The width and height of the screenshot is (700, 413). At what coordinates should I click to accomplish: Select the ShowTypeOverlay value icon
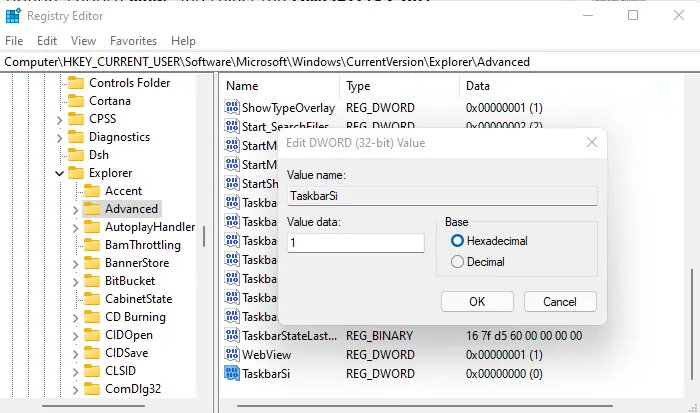(232, 108)
